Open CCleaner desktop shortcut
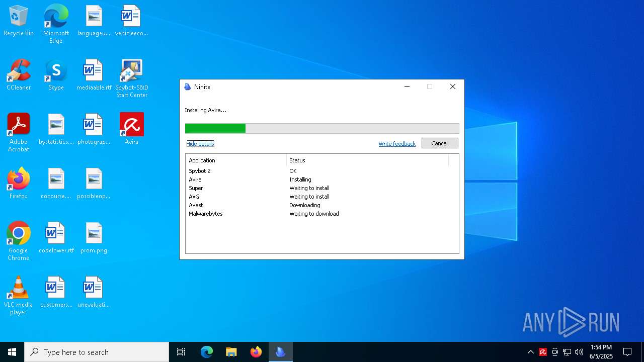This screenshot has width=644, height=362. pos(19,75)
